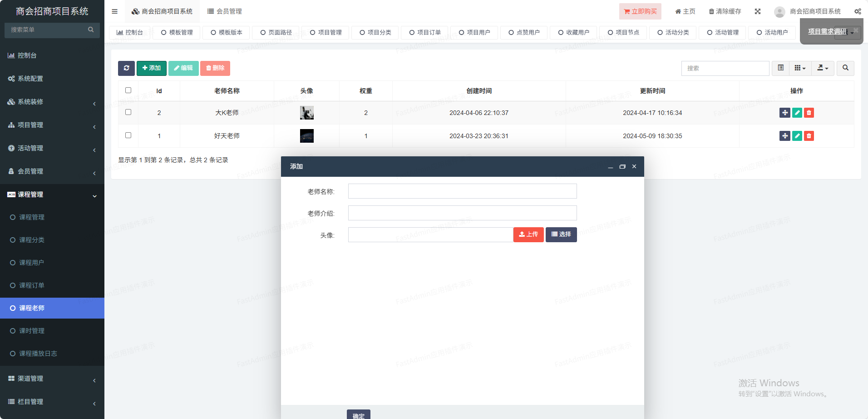Click the red delete icon for 好天老师
Viewport: 868px width, 419px height.
pos(809,136)
